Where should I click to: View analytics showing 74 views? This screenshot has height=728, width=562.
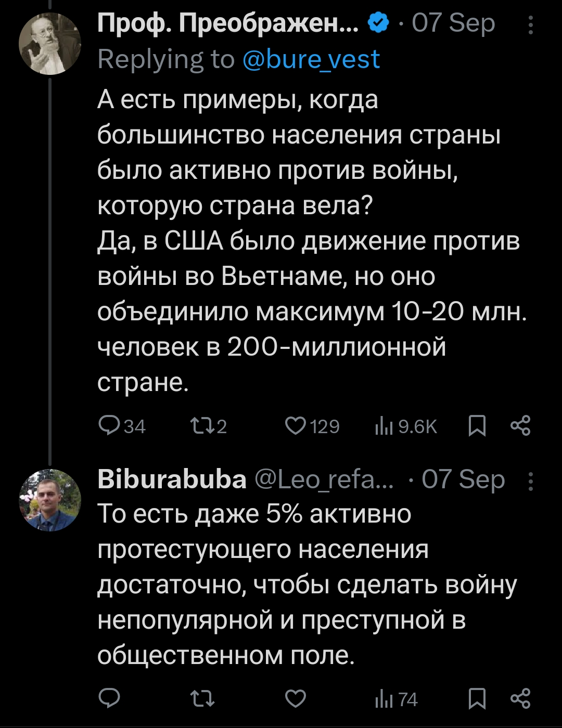click(396, 699)
